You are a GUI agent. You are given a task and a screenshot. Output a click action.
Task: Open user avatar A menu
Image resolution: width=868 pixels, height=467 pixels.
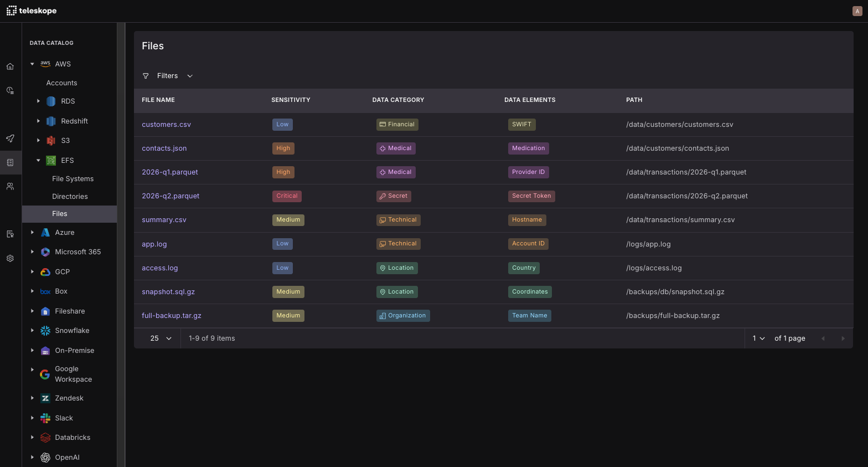click(x=857, y=11)
